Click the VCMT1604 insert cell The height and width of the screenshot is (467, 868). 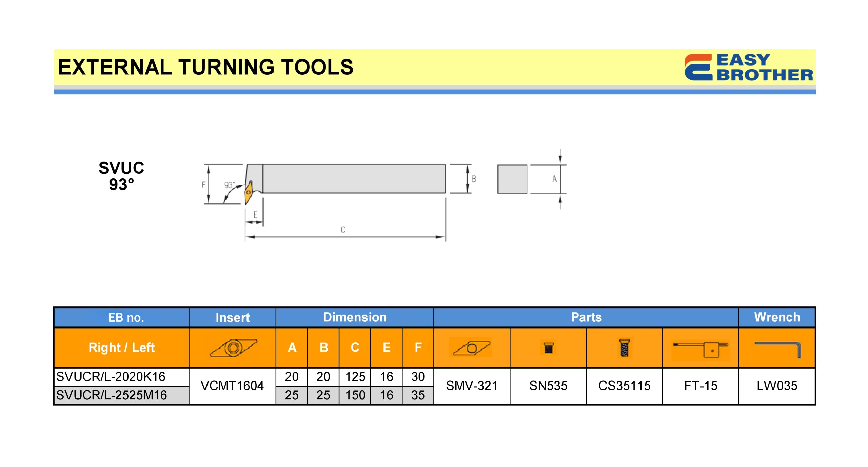click(232, 386)
